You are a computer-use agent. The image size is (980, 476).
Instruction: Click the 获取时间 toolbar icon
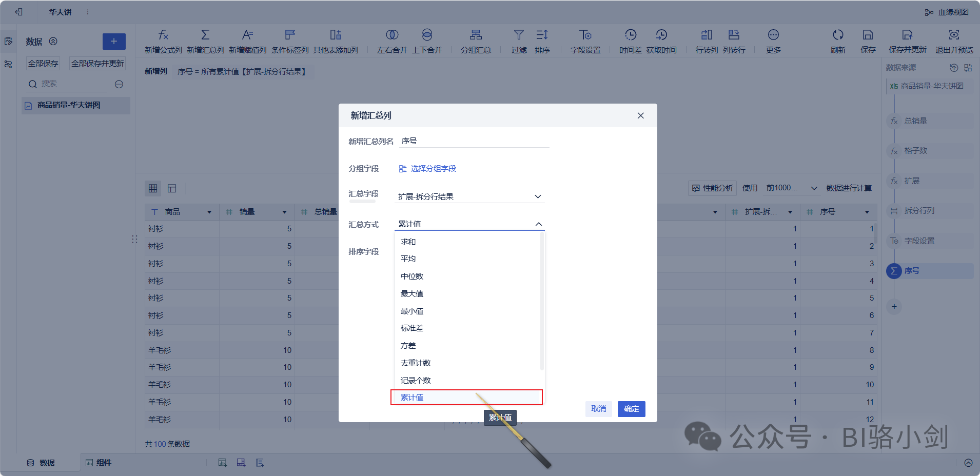pyautogui.click(x=661, y=35)
